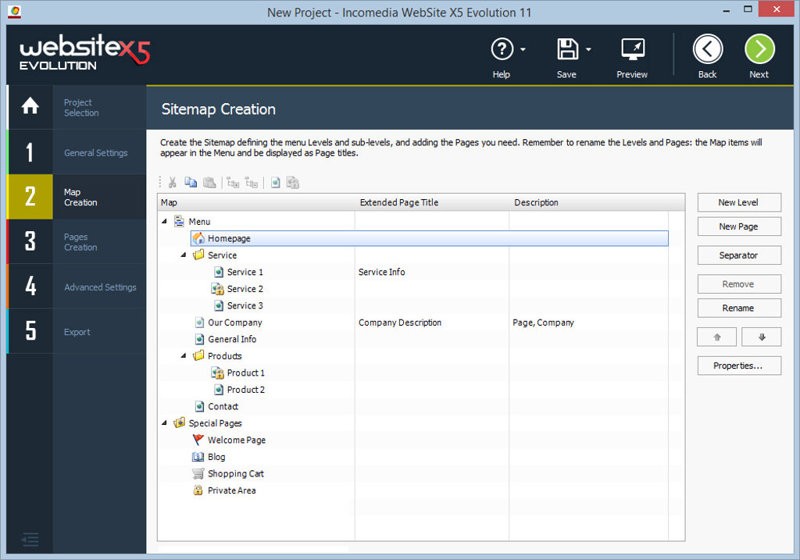Click the move up arrow button

(717, 337)
